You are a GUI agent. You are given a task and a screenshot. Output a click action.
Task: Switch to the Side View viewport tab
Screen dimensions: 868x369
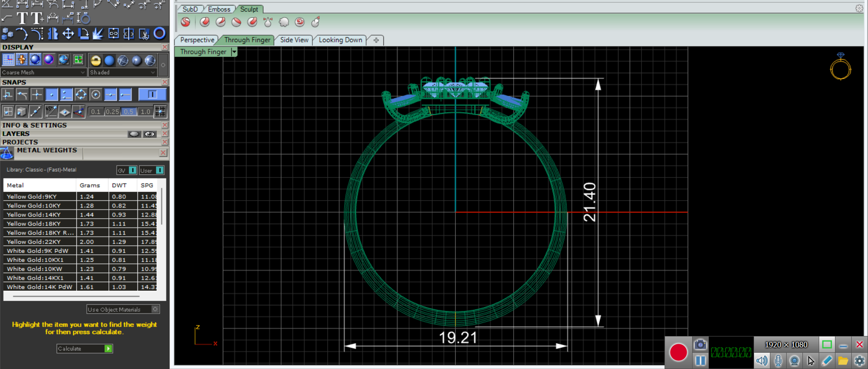click(x=294, y=40)
